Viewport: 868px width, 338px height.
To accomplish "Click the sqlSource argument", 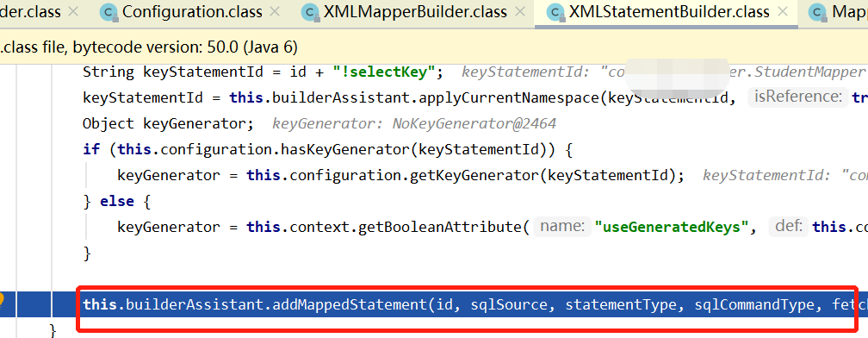I will tap(508, 304).
